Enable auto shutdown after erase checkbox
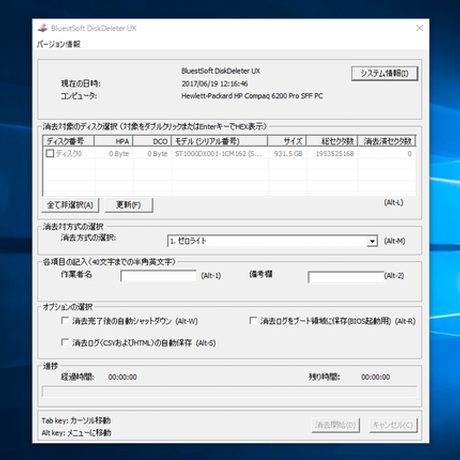The width and height of the screenshot is (460, 460). (x=65, y=321)
